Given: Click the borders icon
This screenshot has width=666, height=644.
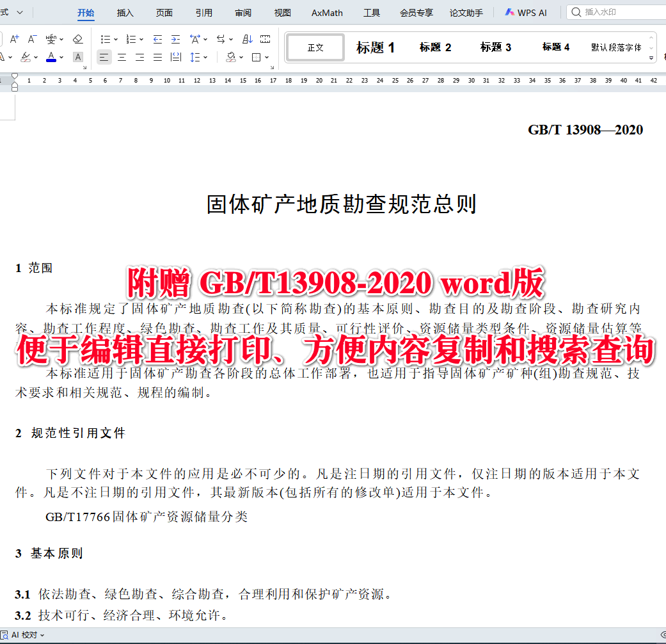Looking at the screenshot, I should coord(256,57).
